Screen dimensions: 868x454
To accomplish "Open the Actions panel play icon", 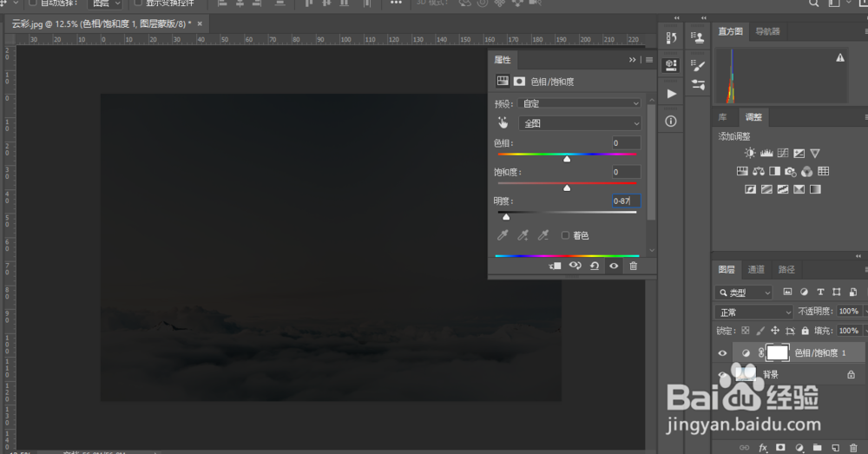I will 672,94.
